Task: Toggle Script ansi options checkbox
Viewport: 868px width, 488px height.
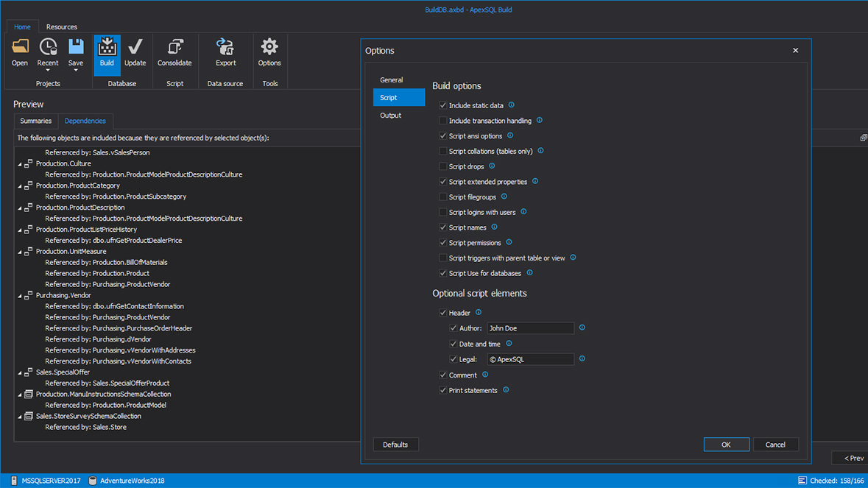Action: click(x=443, y=135)
